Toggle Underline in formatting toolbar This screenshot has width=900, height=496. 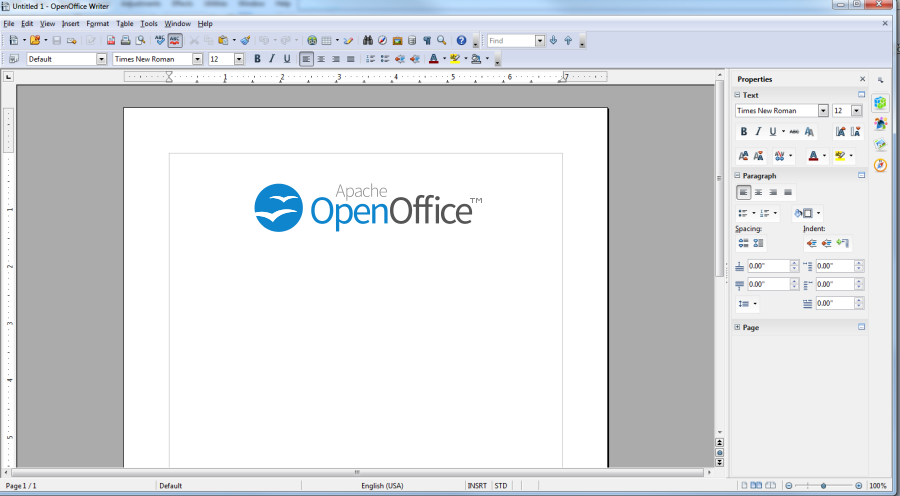(x=287, y=59)
